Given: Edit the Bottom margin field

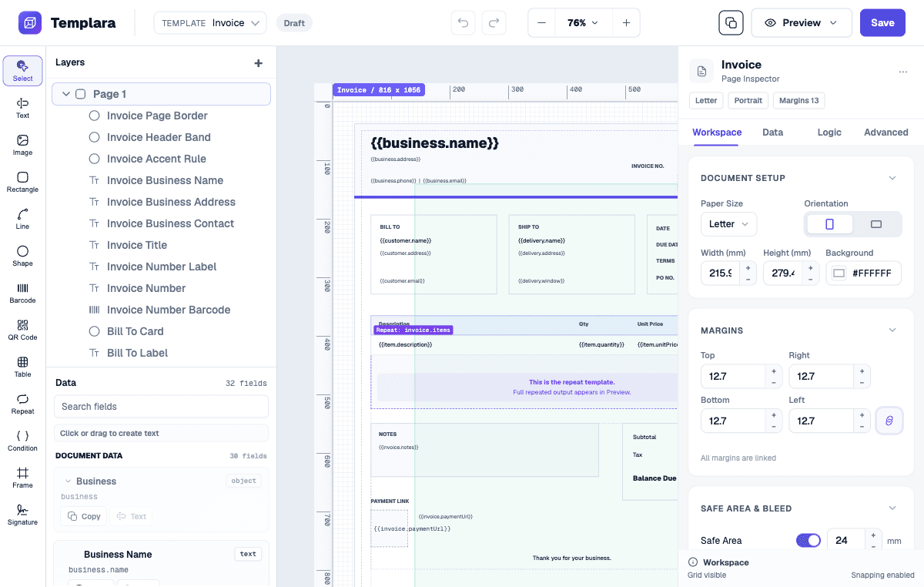Looking at the screenshot, I should pyautogui.click(x=734, y=421).
